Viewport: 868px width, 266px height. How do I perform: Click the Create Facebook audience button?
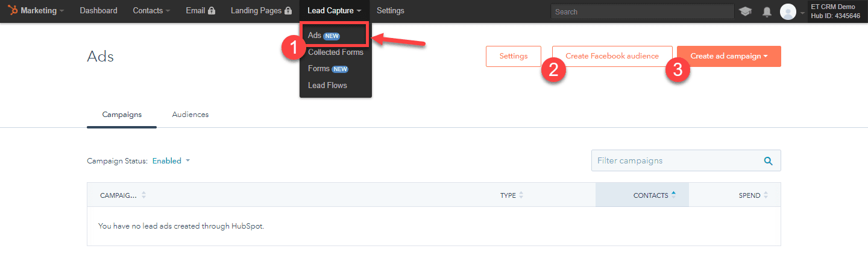[x=612, y=56]
